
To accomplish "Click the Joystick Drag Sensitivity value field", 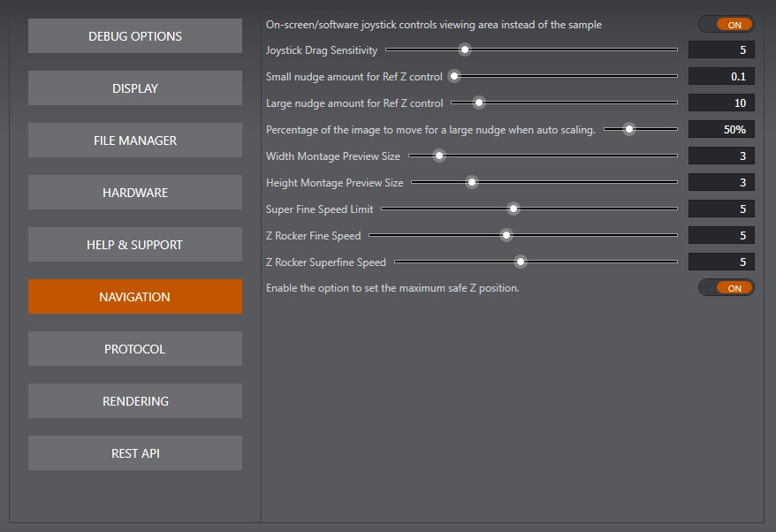I will point(720,50).
